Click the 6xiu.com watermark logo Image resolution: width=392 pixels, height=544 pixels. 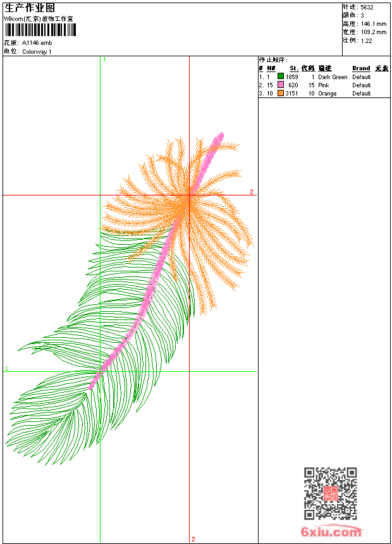331,533
